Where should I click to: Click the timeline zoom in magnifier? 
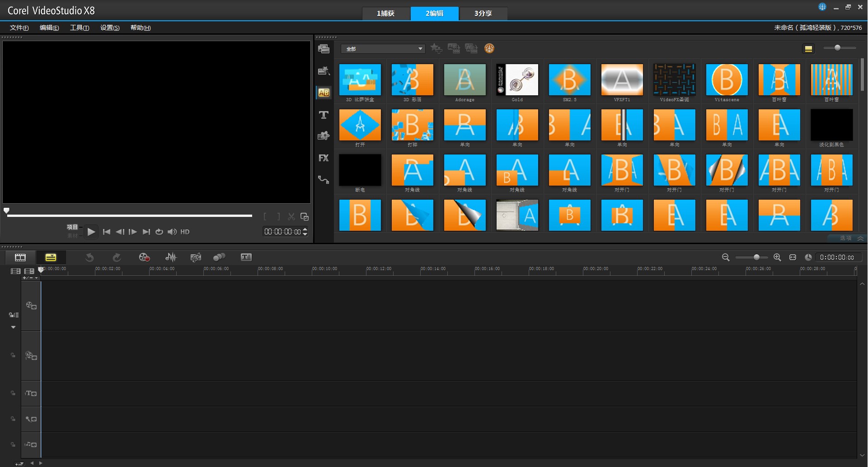pyautogui.click(x=777, y=257)
